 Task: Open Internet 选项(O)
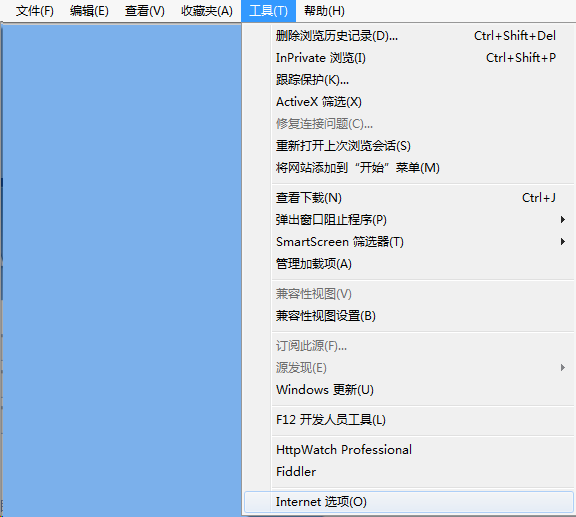click(409, 502)
